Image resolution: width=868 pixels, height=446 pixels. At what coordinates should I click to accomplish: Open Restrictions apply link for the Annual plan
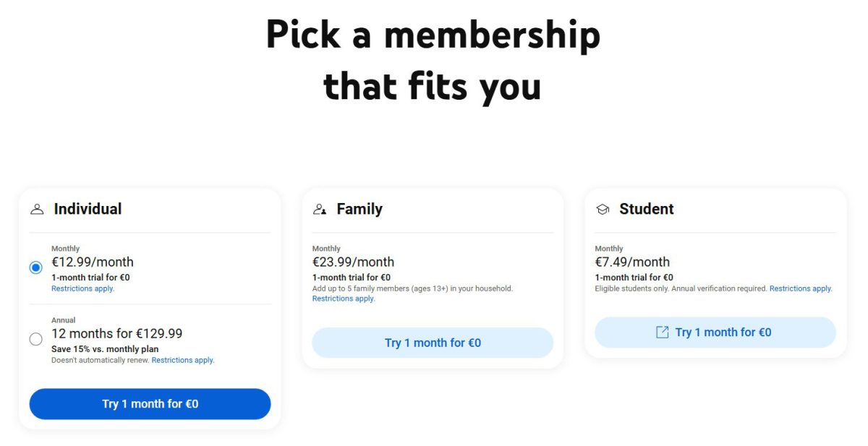pyautogui.click(x=183, y=360)
